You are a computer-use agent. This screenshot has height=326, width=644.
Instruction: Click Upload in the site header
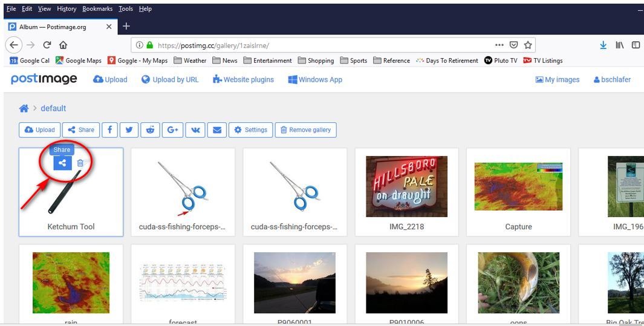coord(110,80)
